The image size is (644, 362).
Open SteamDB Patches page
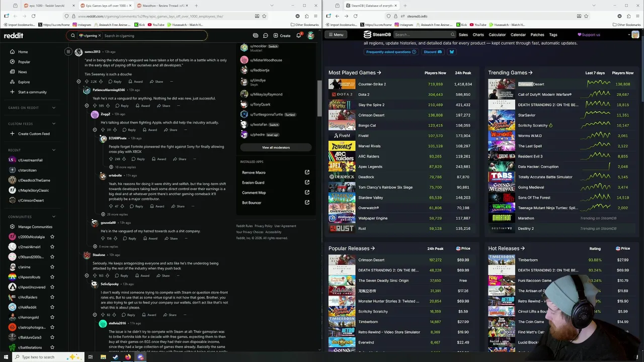tap(537, 35)
